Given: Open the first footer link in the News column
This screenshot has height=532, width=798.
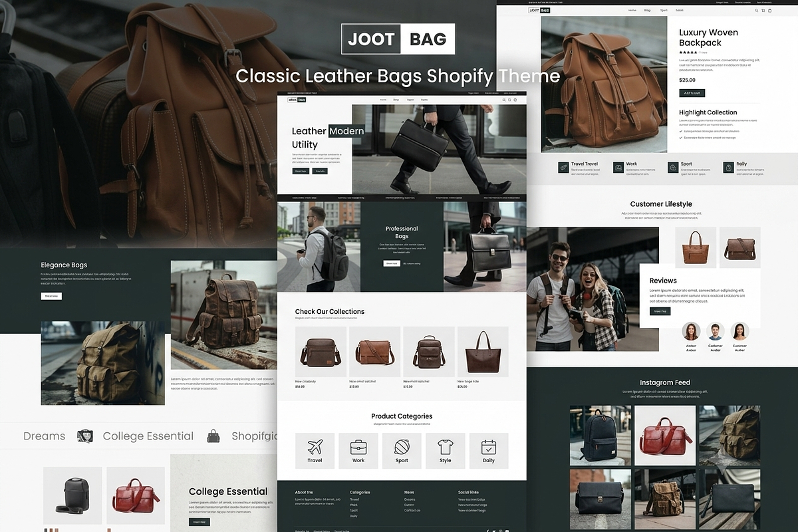Looking at the screenshot, I should point(410,499).
